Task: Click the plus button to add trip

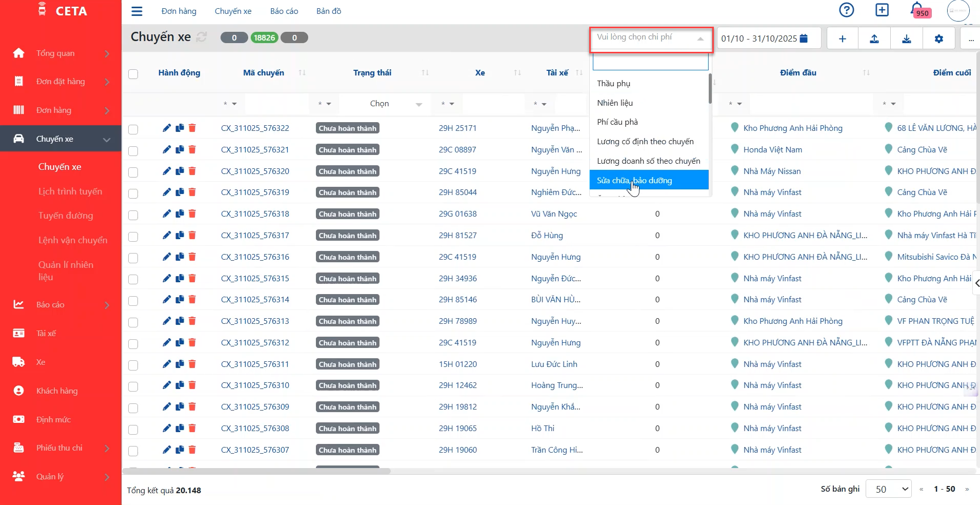Action: pos(842,38)
